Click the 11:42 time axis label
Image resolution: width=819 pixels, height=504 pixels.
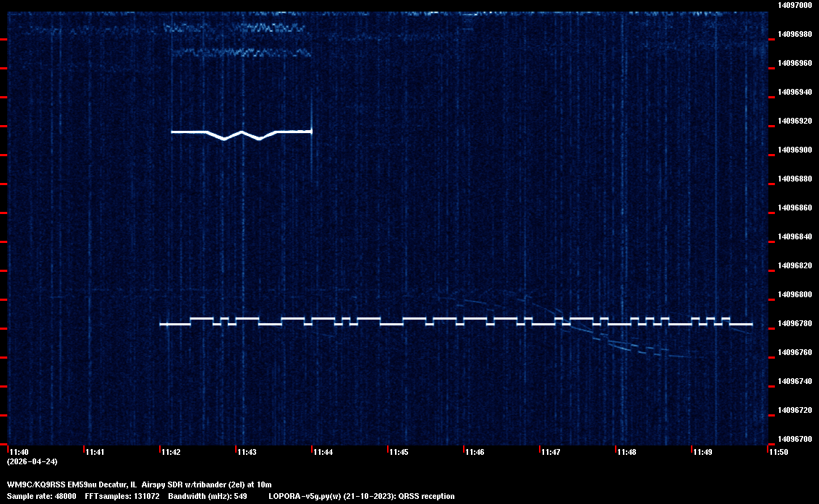(x=171, y=452)
